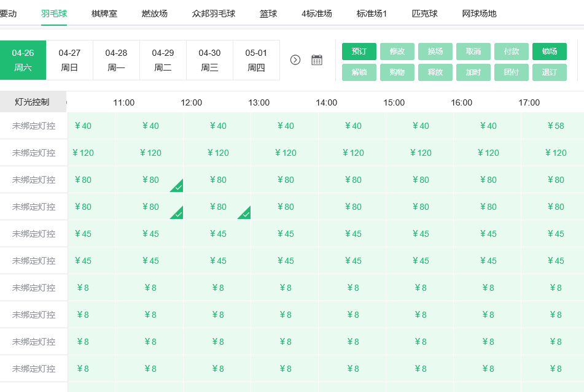Select ¥120 slot under 13:00 column
Screen dimensions: 584x392
click(x=286, y=153)
